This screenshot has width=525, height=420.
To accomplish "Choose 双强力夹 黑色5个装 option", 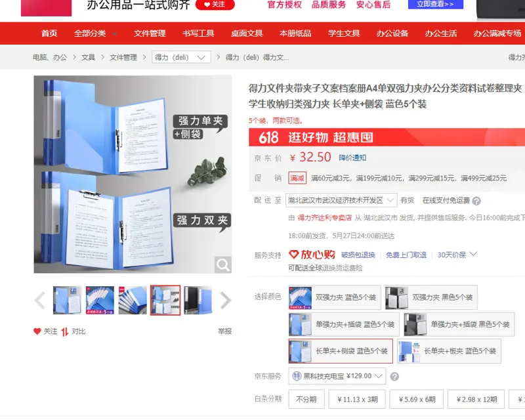I will 431,297.
